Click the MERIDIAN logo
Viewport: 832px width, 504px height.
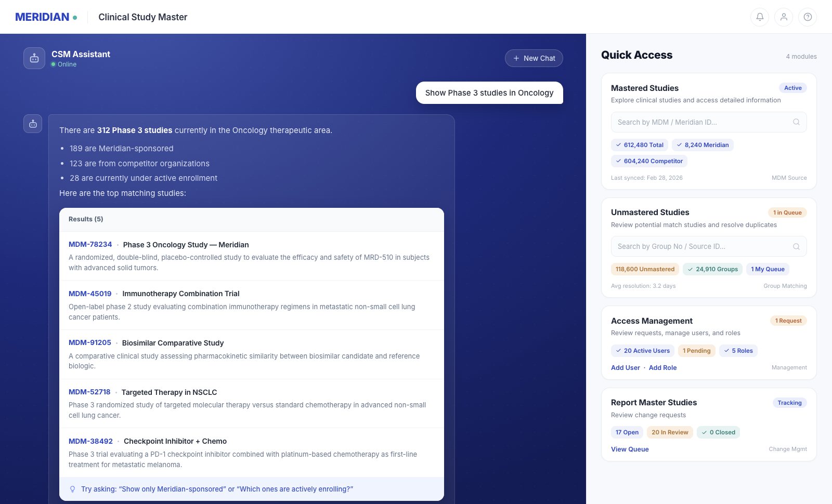[x=46, y=17]
